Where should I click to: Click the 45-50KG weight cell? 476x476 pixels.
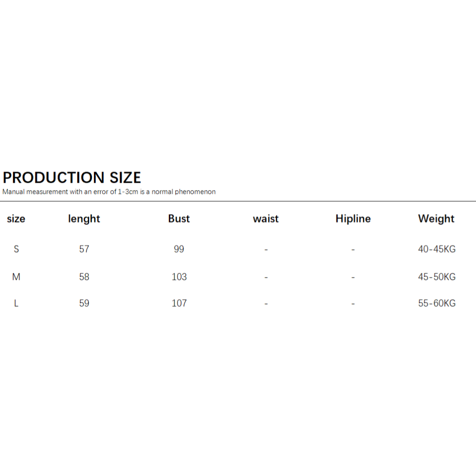pyautogui.click(x=437, y=277)
